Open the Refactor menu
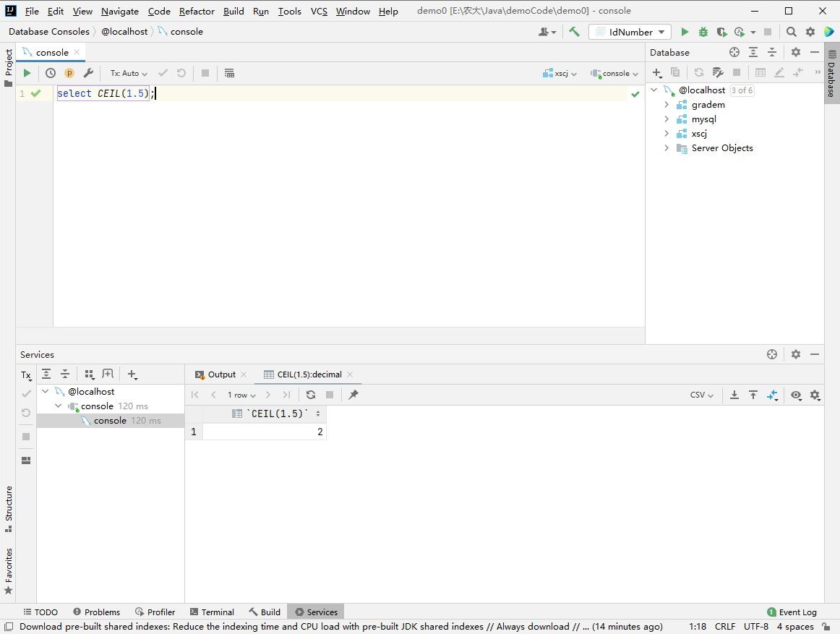840x634 pixels. 197,11
